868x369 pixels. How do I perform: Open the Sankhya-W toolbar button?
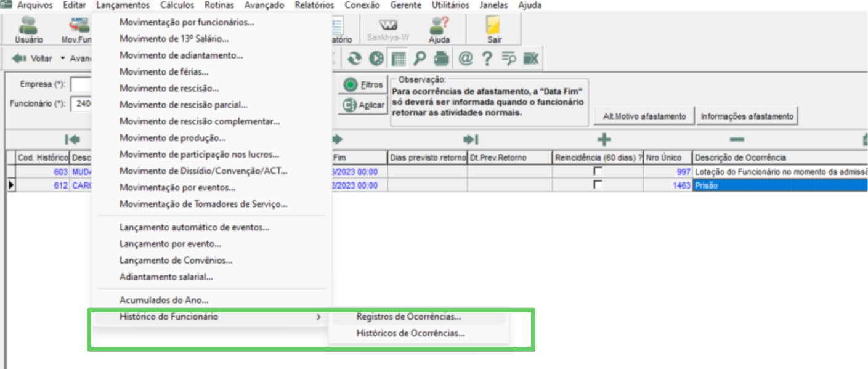coord(387,29)
